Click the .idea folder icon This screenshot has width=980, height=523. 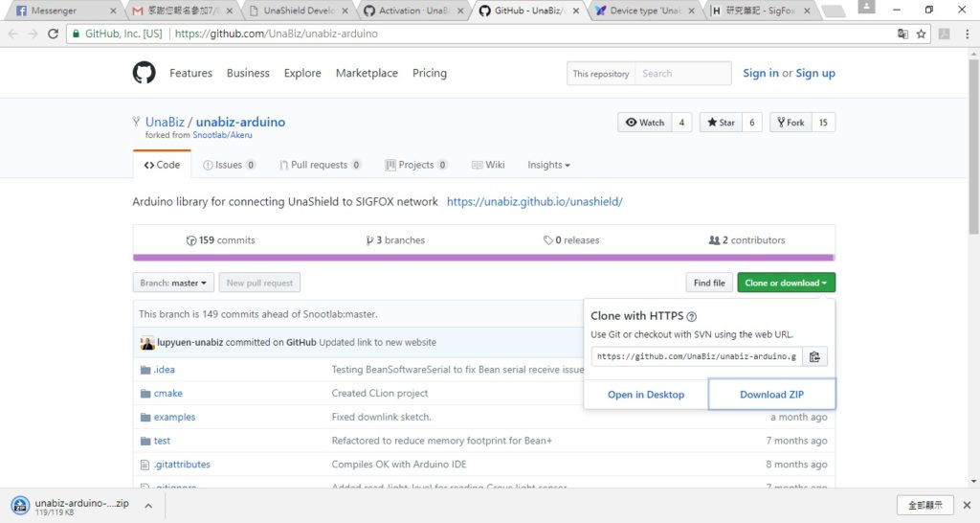[x=145, y=370]
